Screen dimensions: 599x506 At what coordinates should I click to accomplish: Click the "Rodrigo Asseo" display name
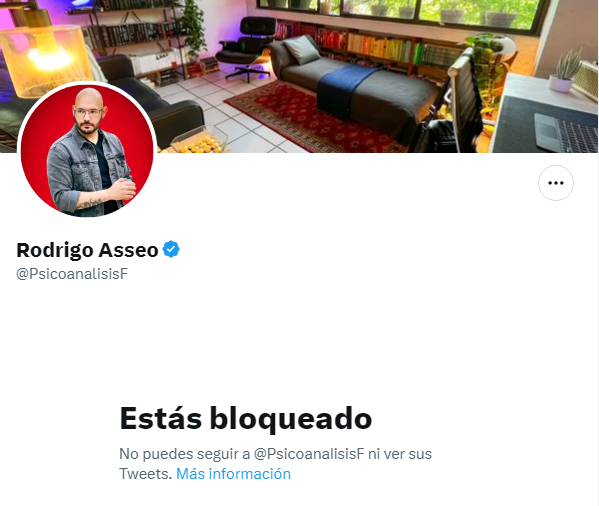tap(87, 250)
